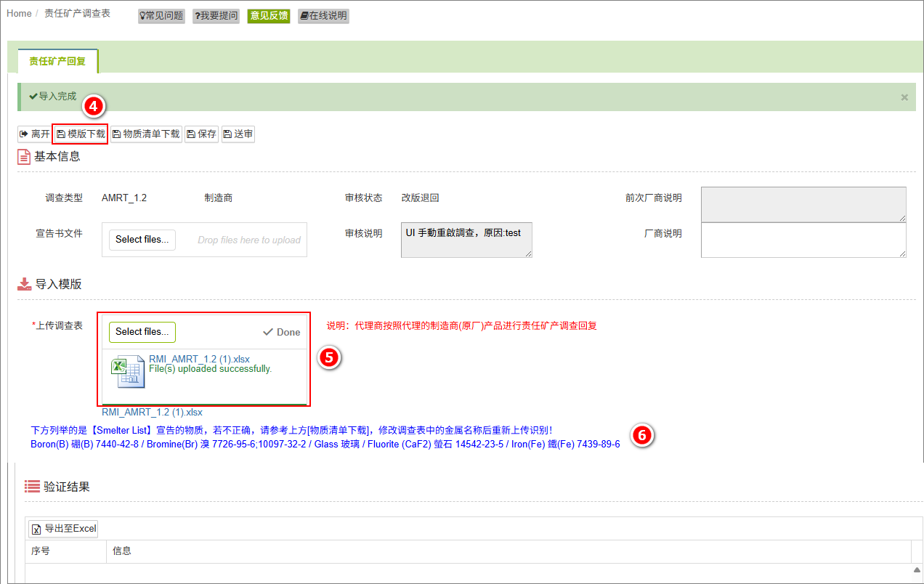Image resolution: width=924 pixels, height=584 pixels.
Task: Open the RMI_AMRT_1.2 (1).xlsx link below upload box
Action: (152, 413)
